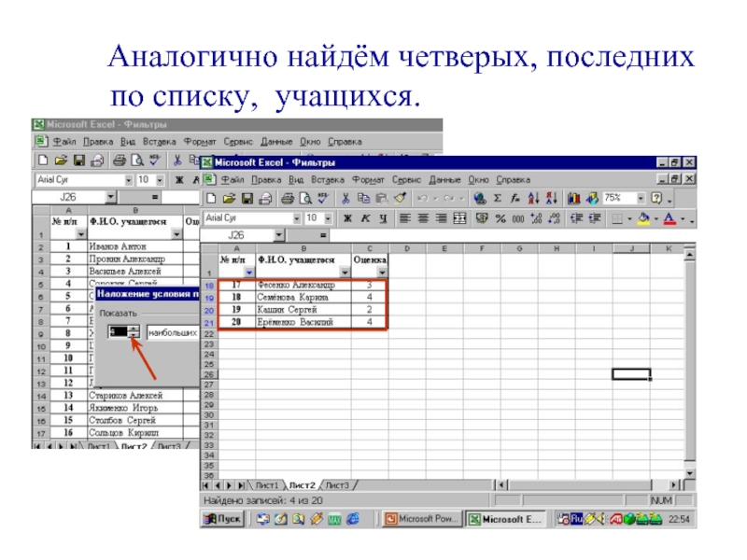Open the Файл menu in front window
The height and width of the screenshot is (560, 747).
[x=232, y=180]
